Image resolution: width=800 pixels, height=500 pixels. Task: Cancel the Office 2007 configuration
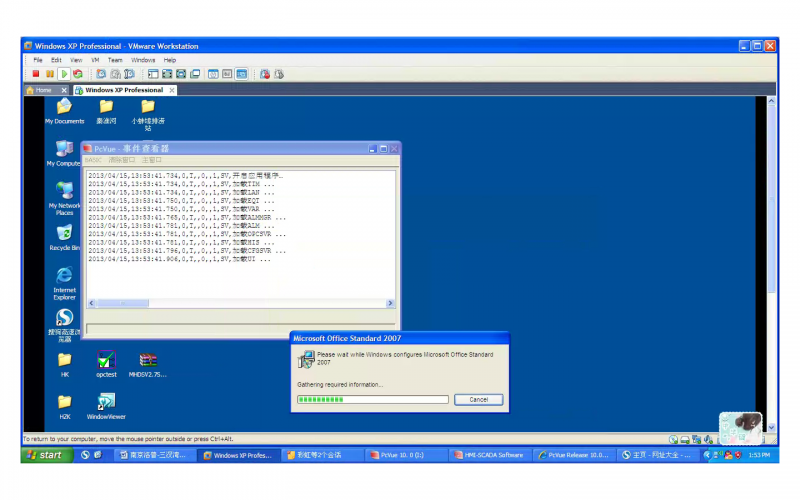tap(478, 399)
